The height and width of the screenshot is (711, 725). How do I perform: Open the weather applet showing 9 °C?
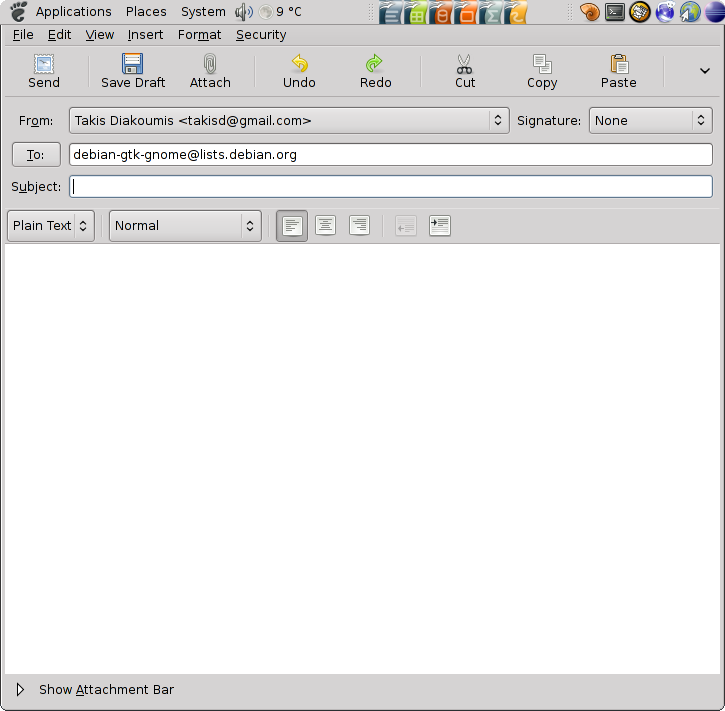[280, 12]
